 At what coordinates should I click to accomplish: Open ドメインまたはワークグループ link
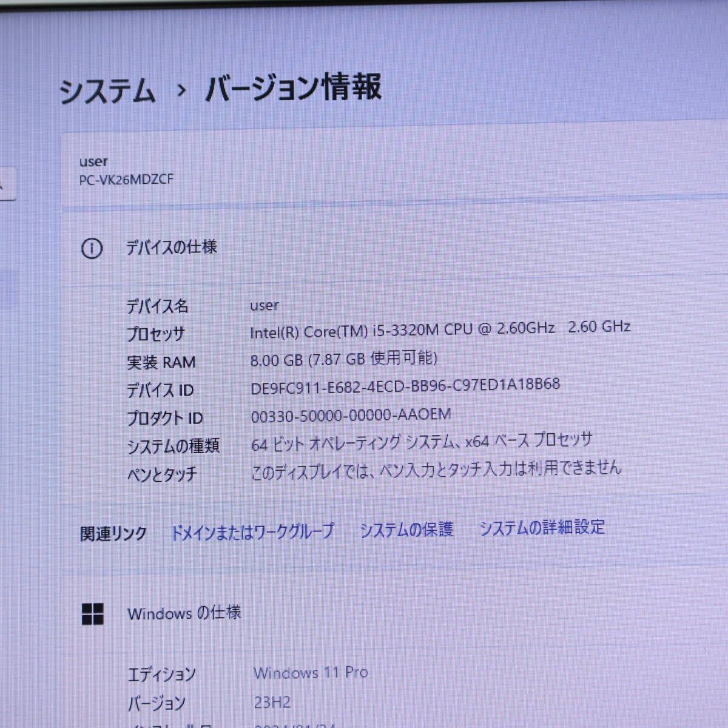click(x=252, y=531)
